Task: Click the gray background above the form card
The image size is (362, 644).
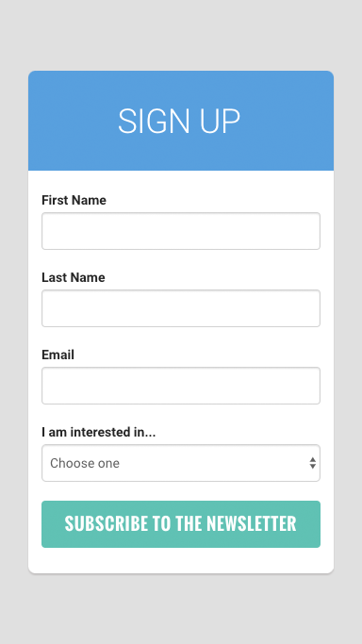Action: point(181,35)
